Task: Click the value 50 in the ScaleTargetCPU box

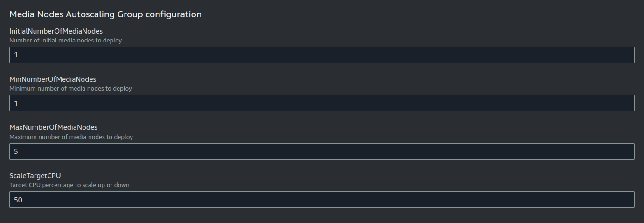Action: coord(18,200)
